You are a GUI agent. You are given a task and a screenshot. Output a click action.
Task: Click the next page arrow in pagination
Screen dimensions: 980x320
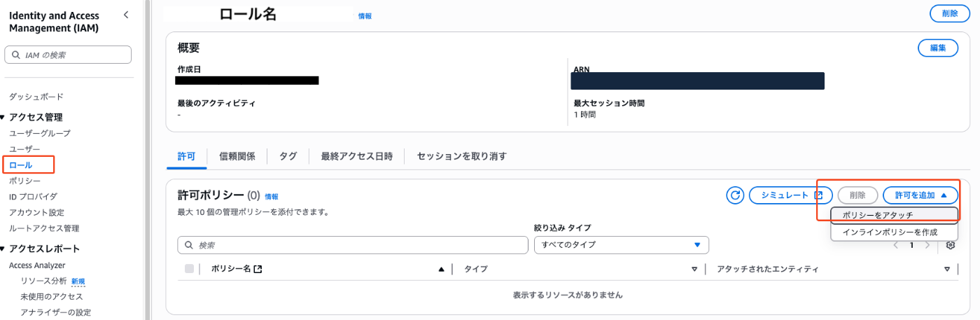[x=927, y=245]
